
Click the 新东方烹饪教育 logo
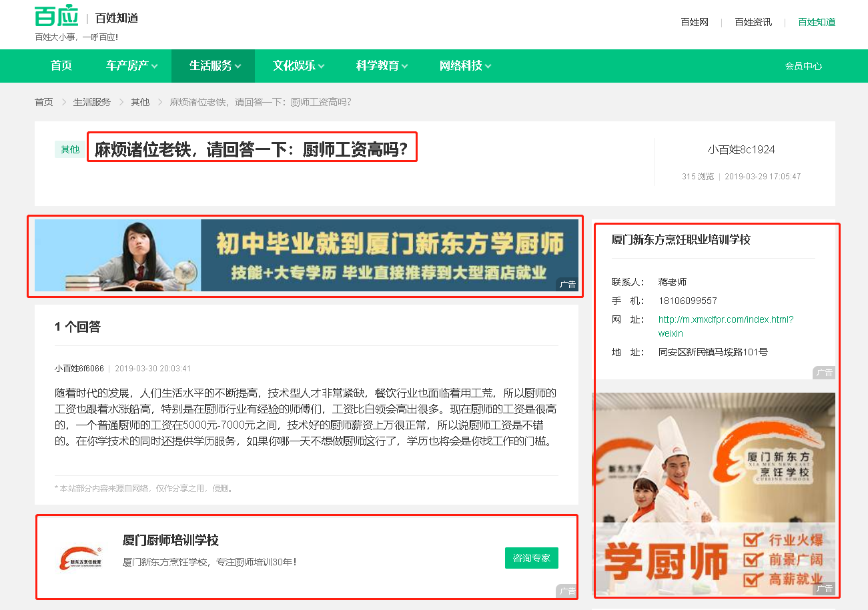(x=80, y=558)
